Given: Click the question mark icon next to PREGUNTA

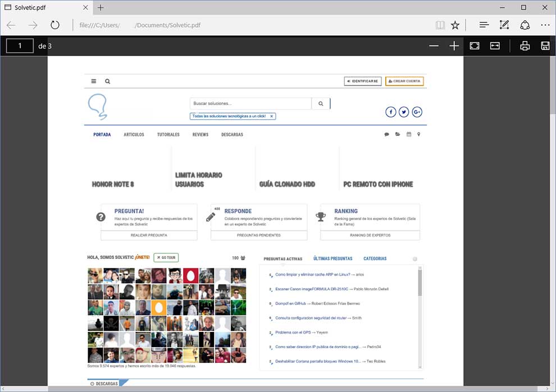Looking at the screenshot, I should coord(101,217).
